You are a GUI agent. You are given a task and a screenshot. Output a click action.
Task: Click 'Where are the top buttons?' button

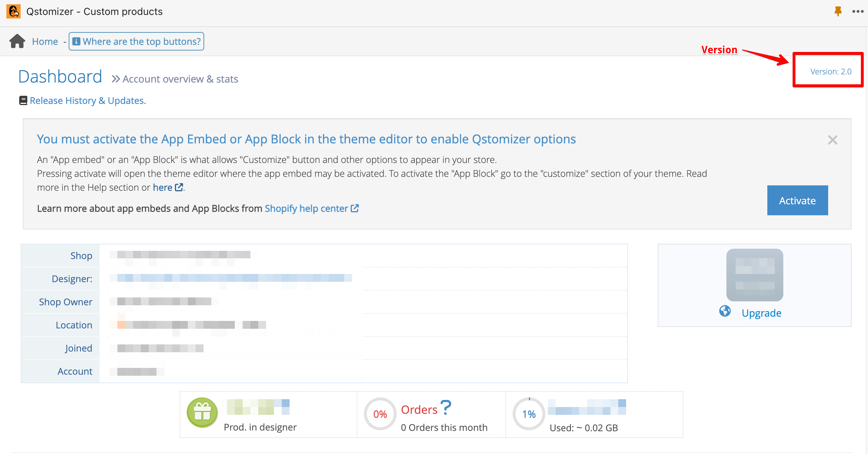[136, 41]
